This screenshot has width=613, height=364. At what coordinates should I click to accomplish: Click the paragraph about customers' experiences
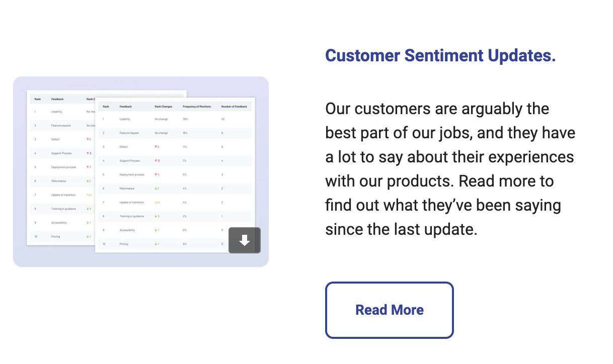(x=450, y=169)
